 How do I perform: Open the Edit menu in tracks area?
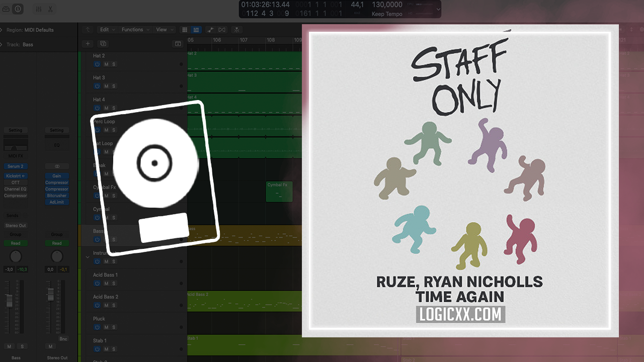[107, 30]
